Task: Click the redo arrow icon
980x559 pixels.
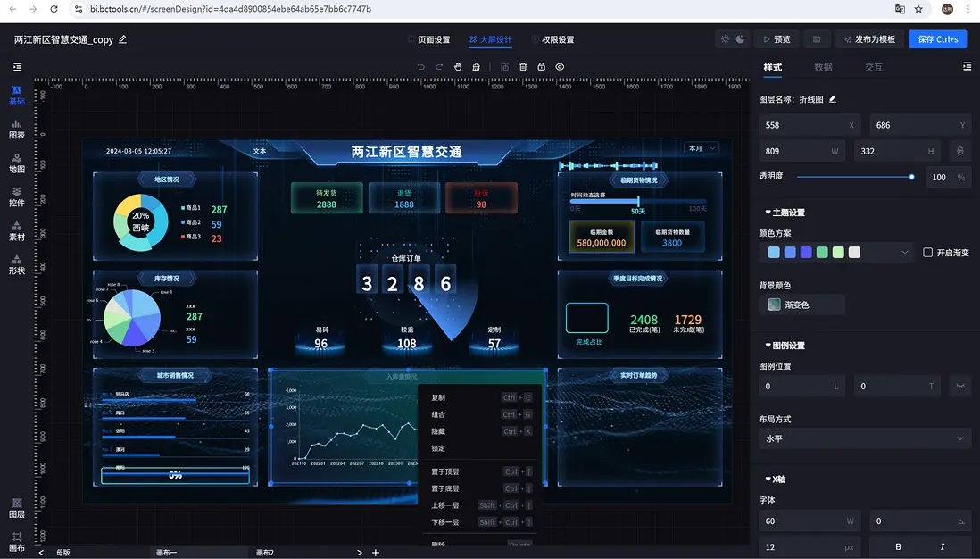Action: [x=439, y=67]
